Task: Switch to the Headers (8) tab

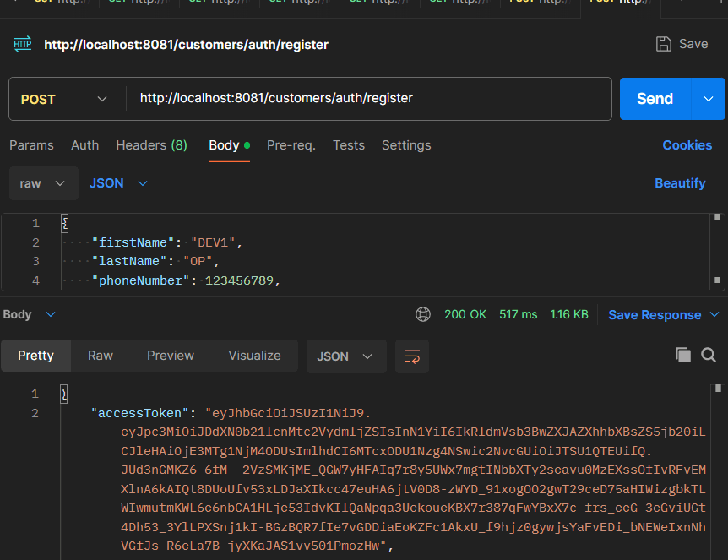Action: 151,145
